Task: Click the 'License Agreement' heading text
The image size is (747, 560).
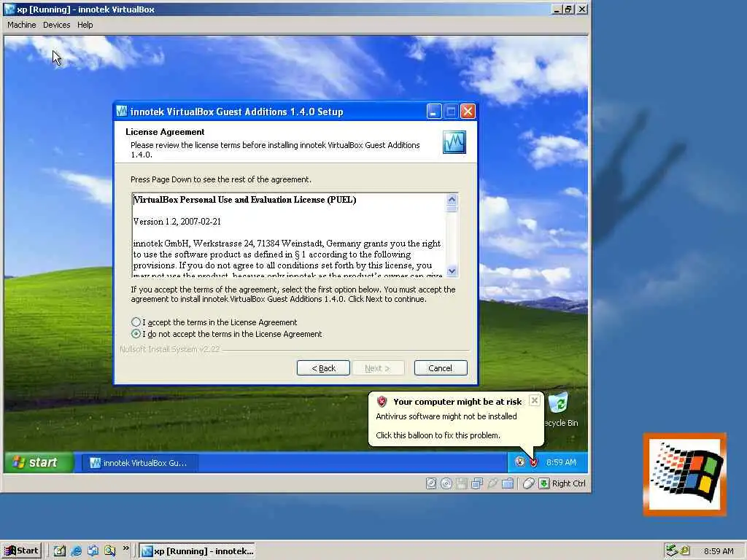Action: pos(165,132)
